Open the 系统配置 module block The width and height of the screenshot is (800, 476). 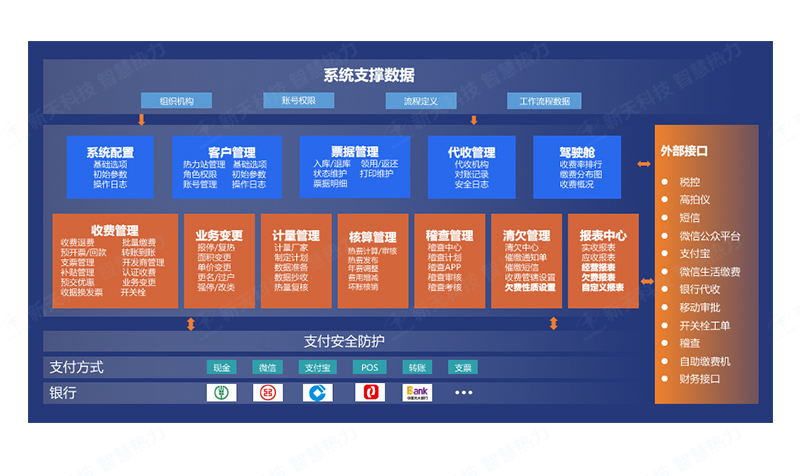tap(110, 166)
